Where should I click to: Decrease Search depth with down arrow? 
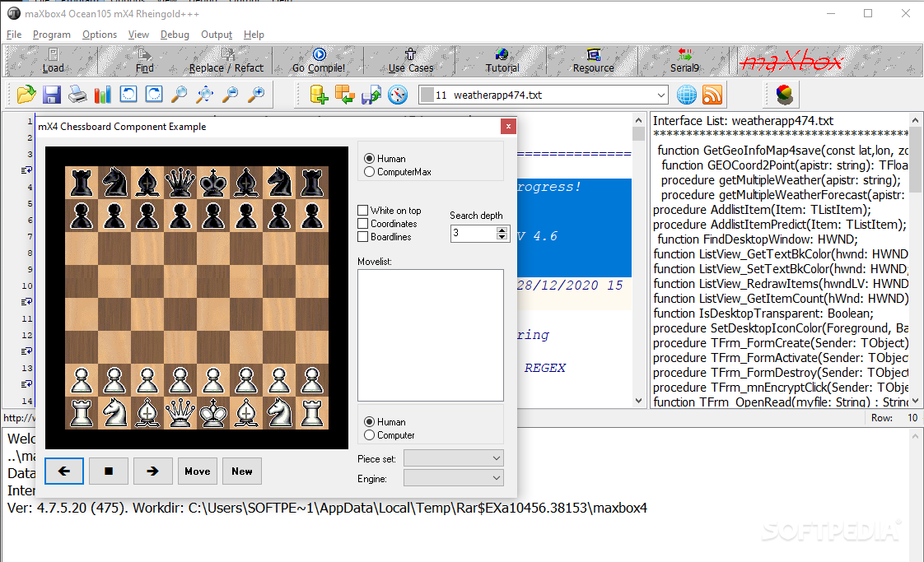[x=502, y=237]
